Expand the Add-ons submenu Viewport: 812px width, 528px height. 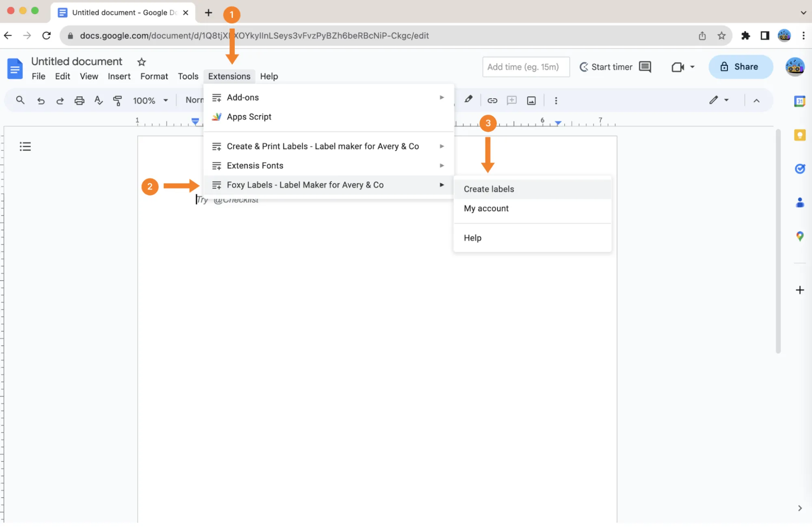pyautogui.click(x=328, y=97)
